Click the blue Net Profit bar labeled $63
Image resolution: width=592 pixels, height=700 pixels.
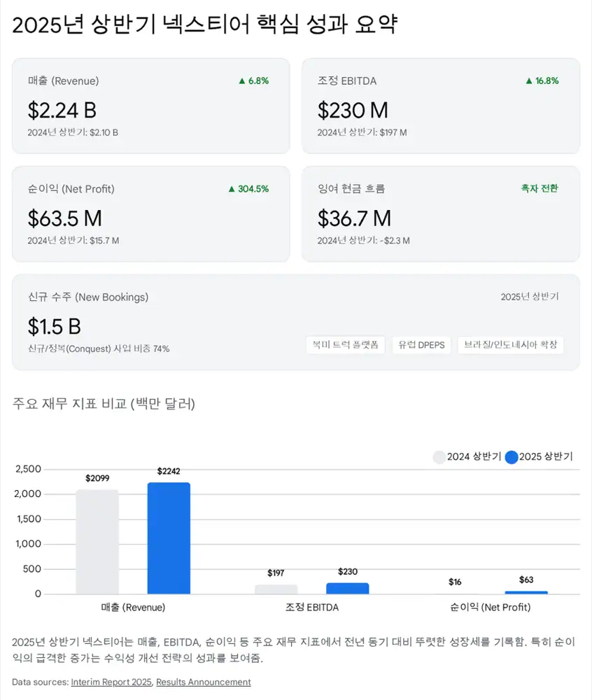pos(526,592)
